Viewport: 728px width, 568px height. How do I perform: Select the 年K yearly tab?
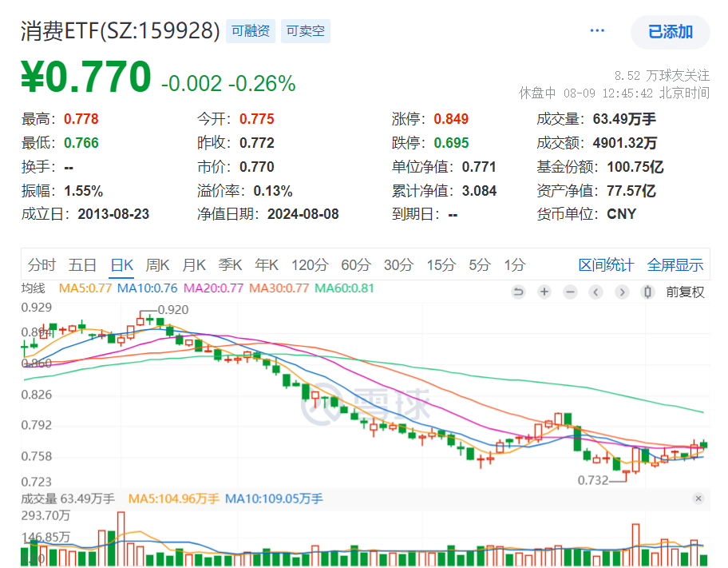coord(267,265)
